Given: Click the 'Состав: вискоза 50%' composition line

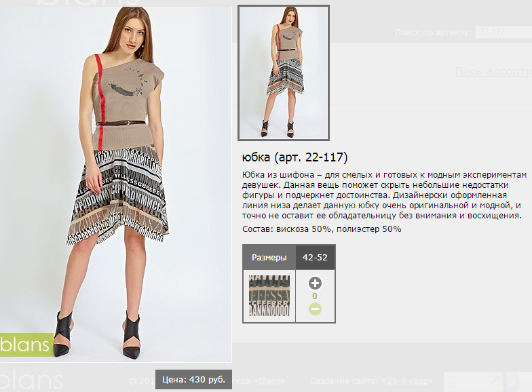Looking at the screenshot, I should coord(322,229).
